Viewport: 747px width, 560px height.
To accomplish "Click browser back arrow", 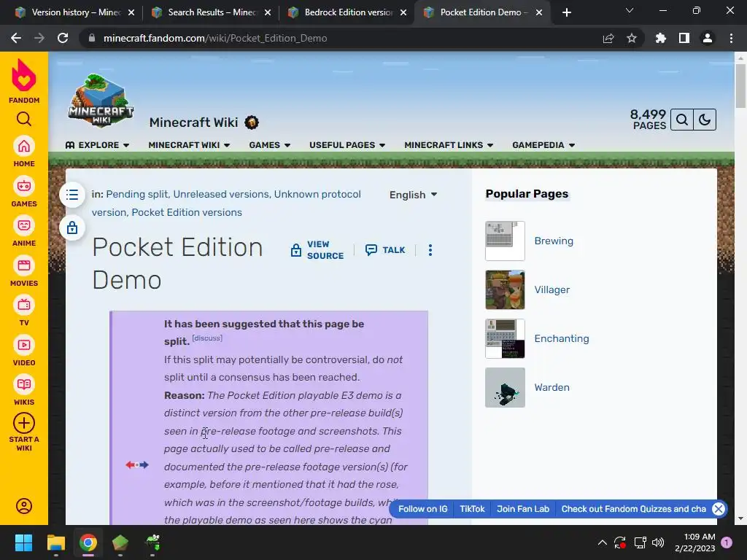I will [16, 38].
